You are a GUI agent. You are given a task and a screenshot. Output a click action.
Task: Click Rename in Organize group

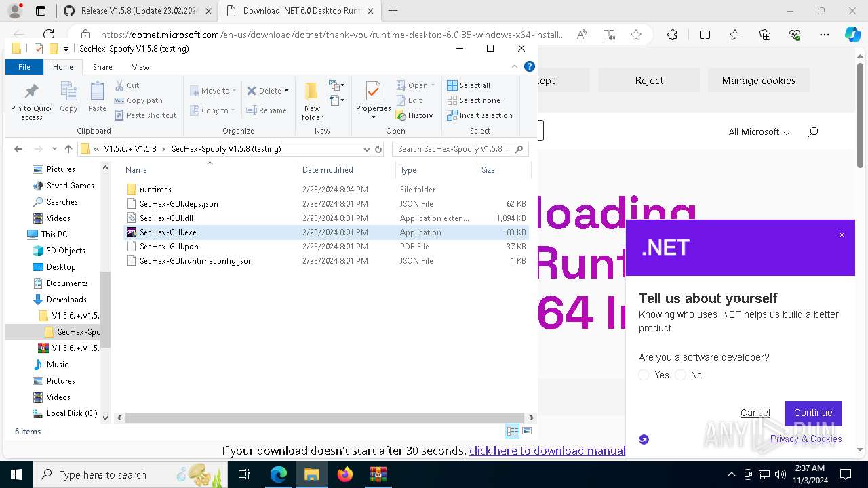tap(267, 110)
